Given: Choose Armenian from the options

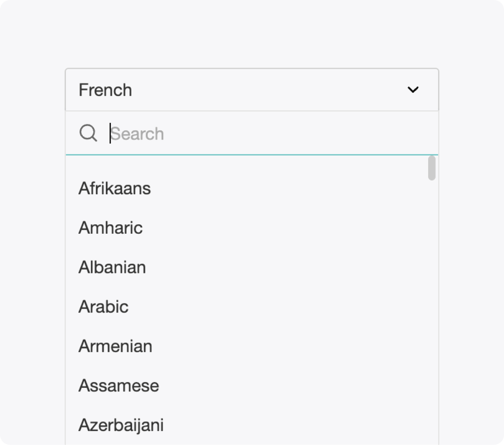Looking at the screenshot, I should click(115, 346).
